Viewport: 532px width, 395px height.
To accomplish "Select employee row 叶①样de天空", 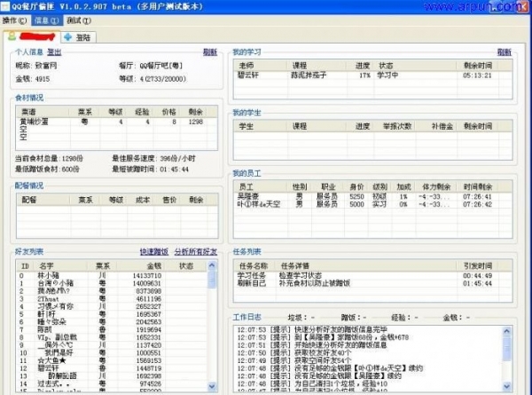I will (372, 204).
